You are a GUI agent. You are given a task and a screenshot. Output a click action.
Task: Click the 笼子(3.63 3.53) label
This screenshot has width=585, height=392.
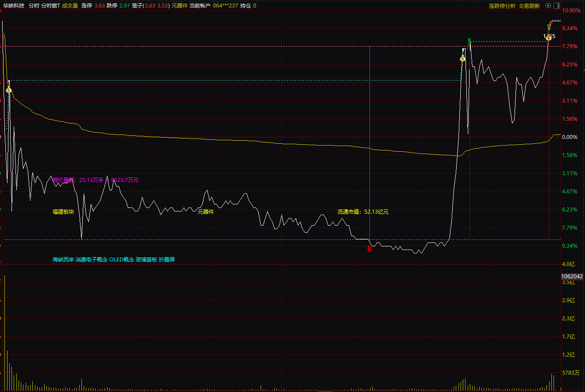151,6
